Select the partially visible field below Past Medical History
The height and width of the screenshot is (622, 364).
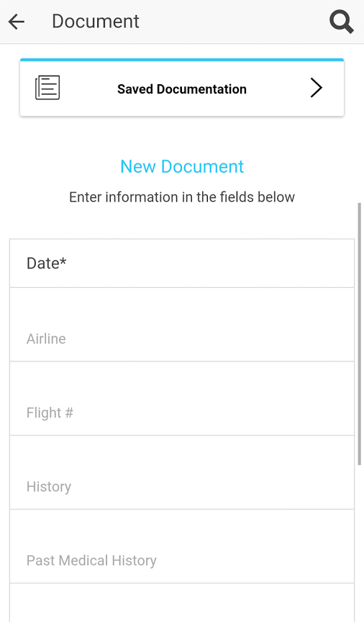tap(182, 603)
